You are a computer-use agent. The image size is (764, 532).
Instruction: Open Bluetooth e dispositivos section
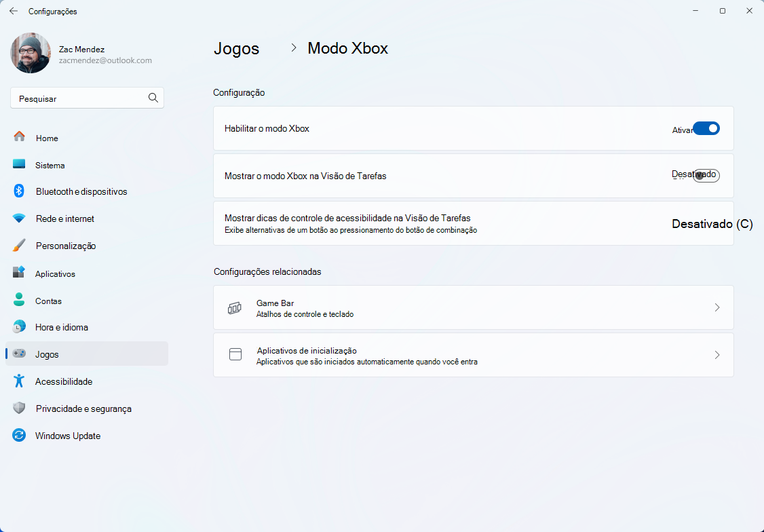tap(87, 191)
